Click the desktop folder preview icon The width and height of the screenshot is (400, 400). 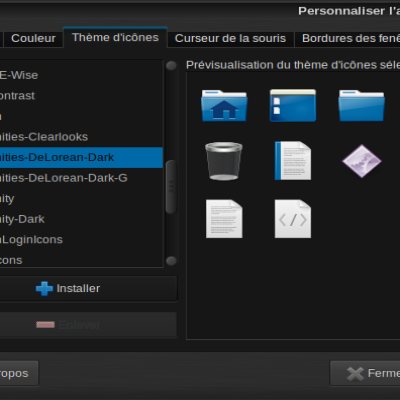click(x=293, y=105)
